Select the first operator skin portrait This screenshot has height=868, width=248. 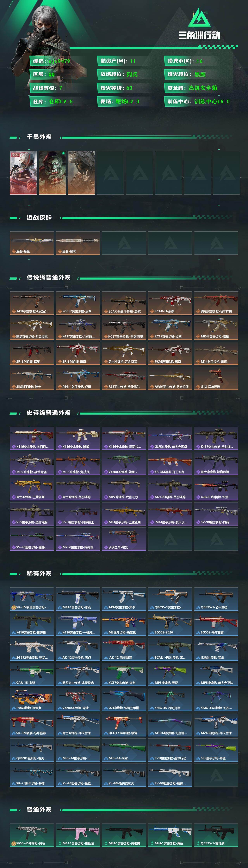coord(23,173)
